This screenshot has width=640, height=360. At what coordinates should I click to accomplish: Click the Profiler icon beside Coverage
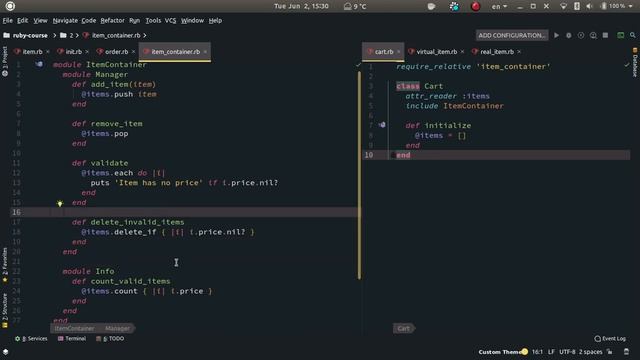[x=593, y=36]
